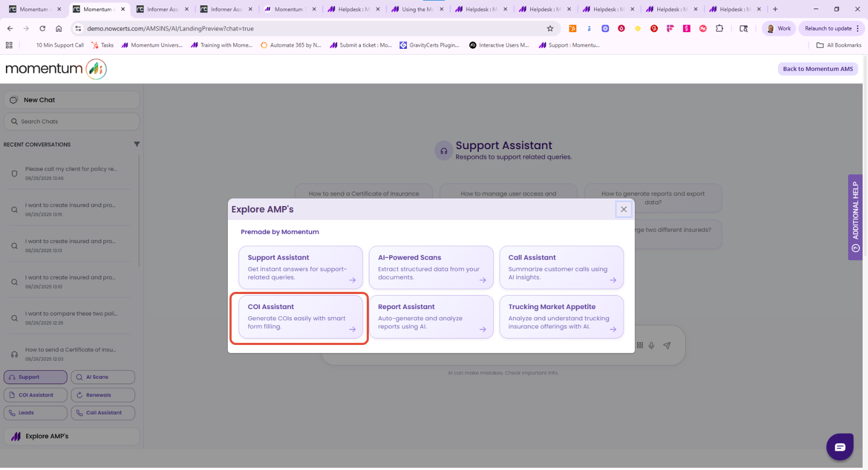Reload the browser page
Screen dimensions: 868x470
[42, 28]
